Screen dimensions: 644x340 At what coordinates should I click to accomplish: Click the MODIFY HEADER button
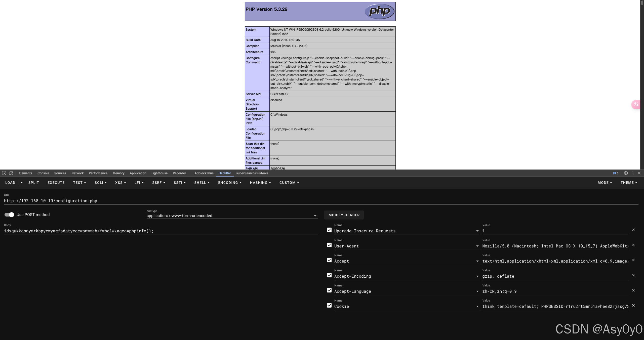[x=344, y=215]
